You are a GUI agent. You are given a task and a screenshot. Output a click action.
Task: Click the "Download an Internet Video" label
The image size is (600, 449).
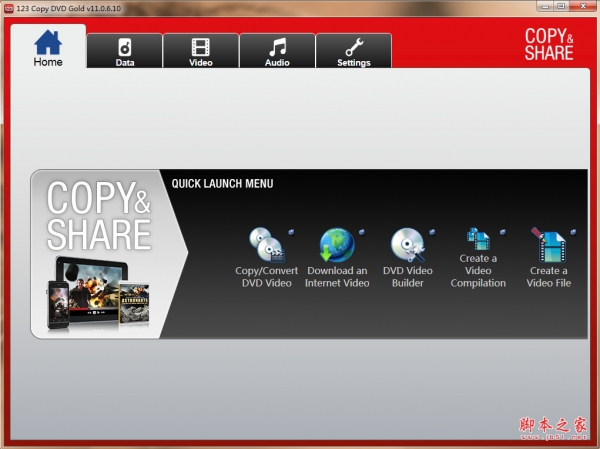337,277
